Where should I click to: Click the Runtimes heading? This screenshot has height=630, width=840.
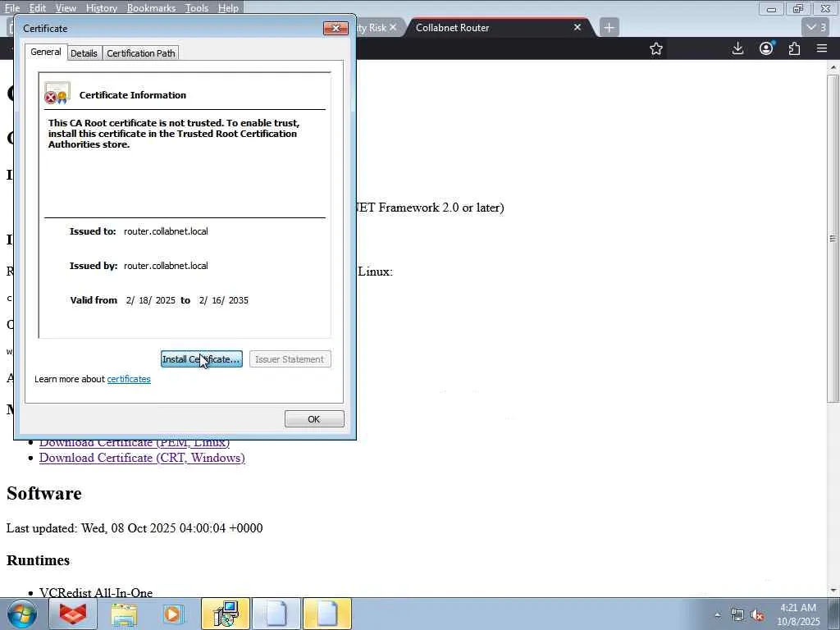coord(38,560)
